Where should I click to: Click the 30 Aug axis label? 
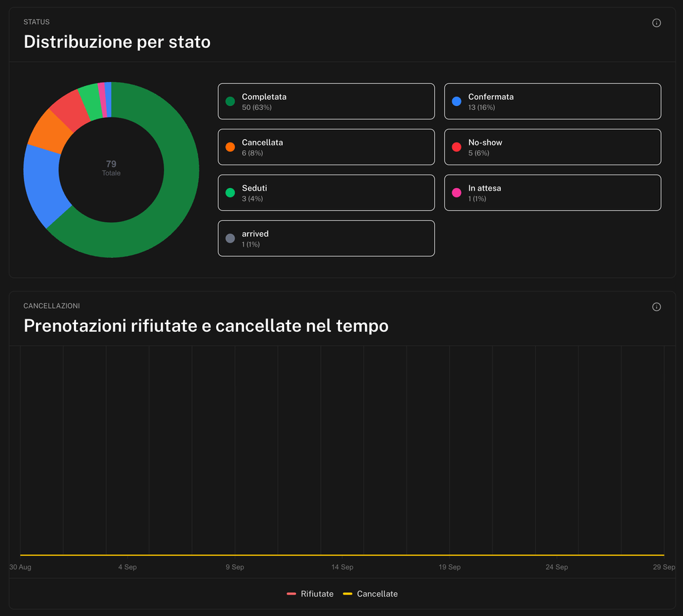[x=20, y=567]
